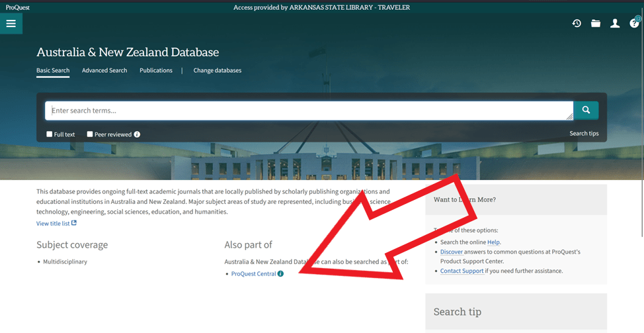Open the Publications tab
Image resolution: width=644 pixels, height=333 pixels.
[x=156, y=71]
